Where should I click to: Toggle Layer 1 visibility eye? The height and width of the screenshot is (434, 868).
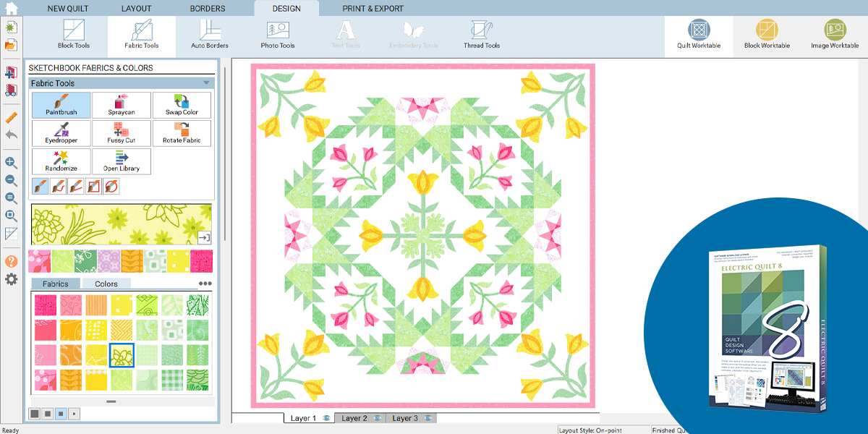pyautogui.click(x=326, y=418)
